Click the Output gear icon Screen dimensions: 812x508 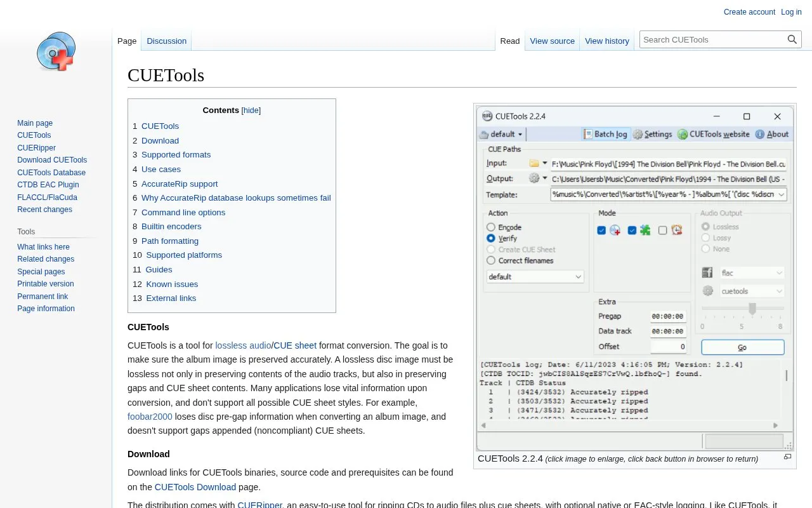pos(534,178)
